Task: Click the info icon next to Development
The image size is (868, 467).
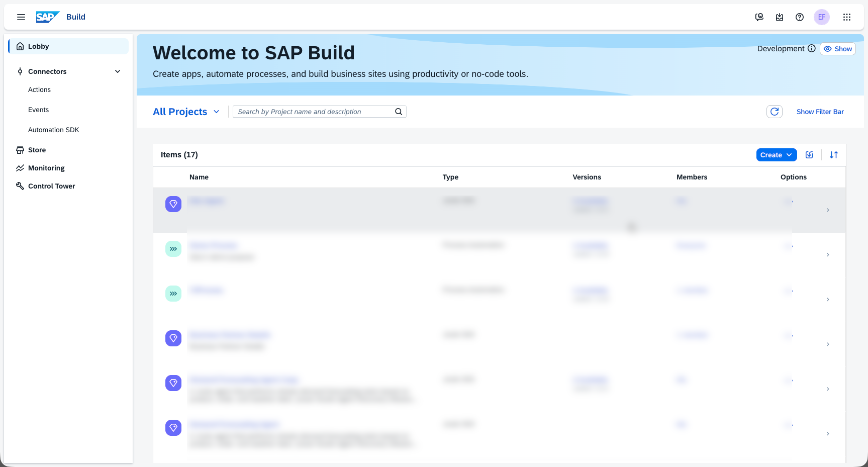Action: tap(812, 48)
